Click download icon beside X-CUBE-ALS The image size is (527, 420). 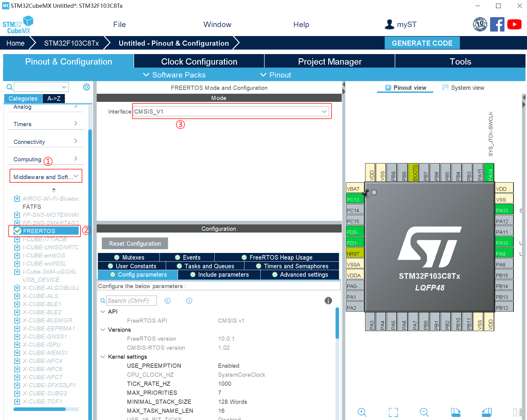tap(17, 296)
